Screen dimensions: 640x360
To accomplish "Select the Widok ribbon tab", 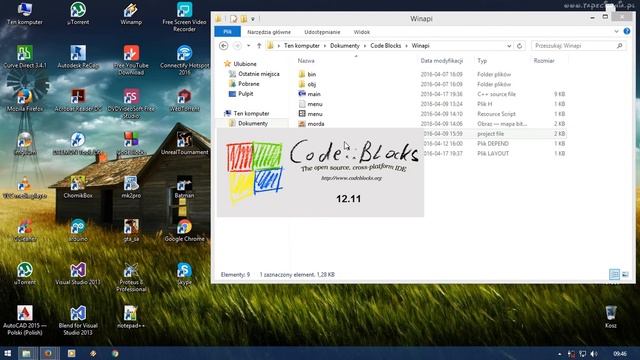I will pos(362,32).
